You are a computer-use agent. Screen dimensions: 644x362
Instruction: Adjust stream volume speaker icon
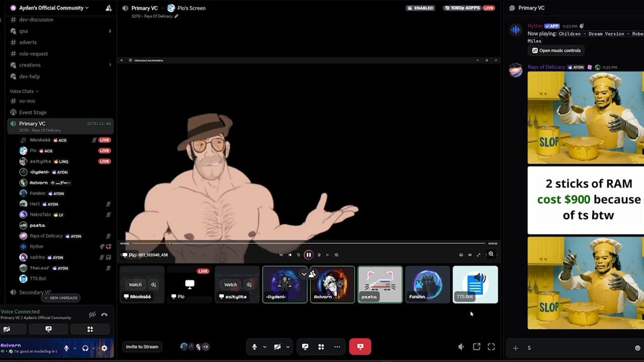coord(461,347)
